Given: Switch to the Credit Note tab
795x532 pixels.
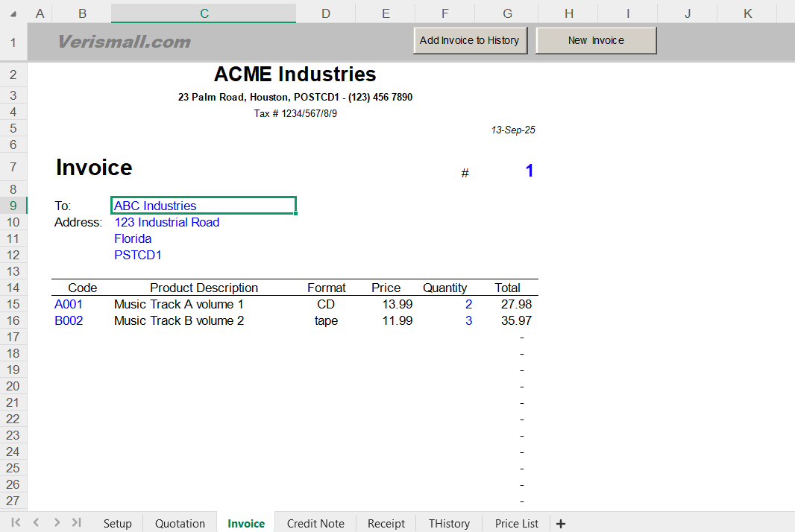Looking at the screenshot, I should tap(315, 523).
